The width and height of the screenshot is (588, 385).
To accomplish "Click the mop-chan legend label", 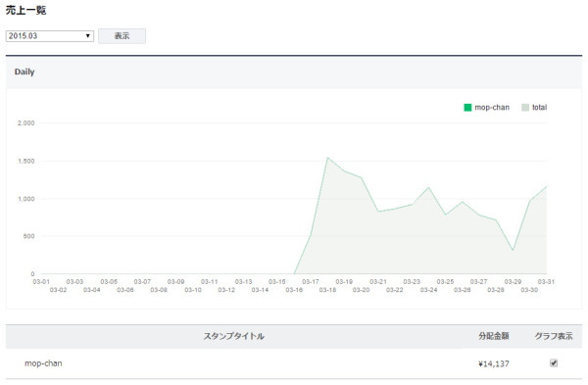I will [x=492, y=108].
